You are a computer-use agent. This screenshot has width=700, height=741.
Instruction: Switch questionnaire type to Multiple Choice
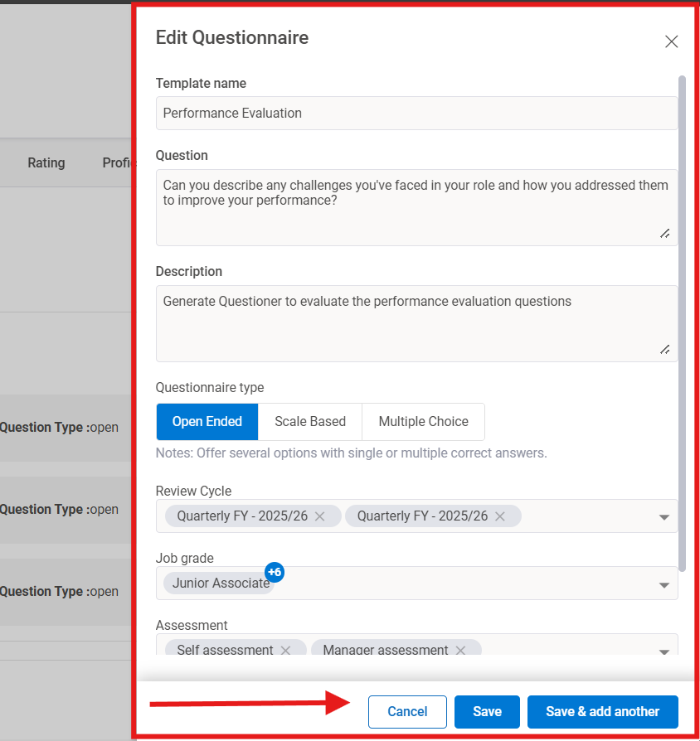click(x=423, y=422)
